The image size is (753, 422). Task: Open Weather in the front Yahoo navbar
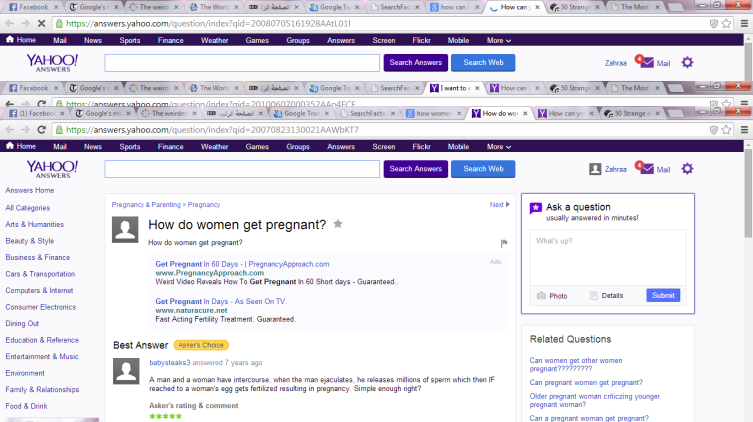214,146
